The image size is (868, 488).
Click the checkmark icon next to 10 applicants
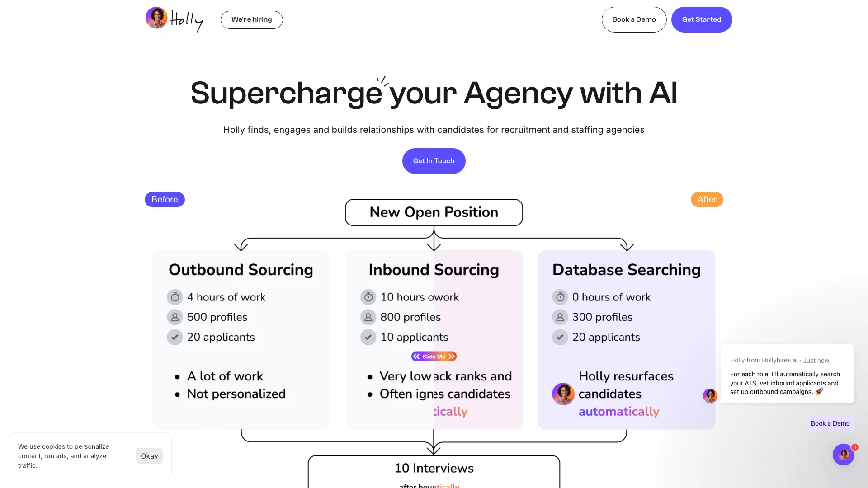click(368, 337)
